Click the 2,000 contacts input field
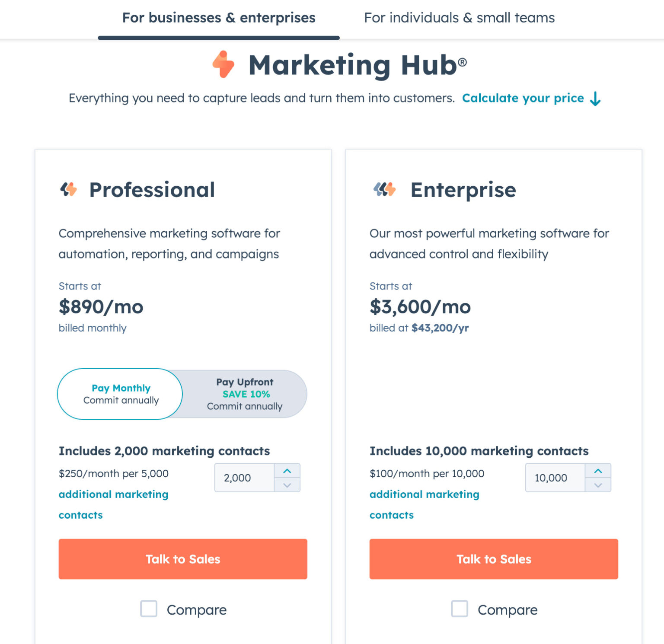This screenshot has height=644, width=664. [x=244, y=478]
